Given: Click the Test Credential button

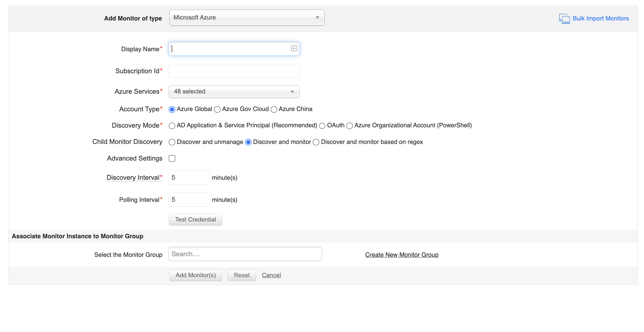Looking at the screenshot, I should [x=195, y=219].
